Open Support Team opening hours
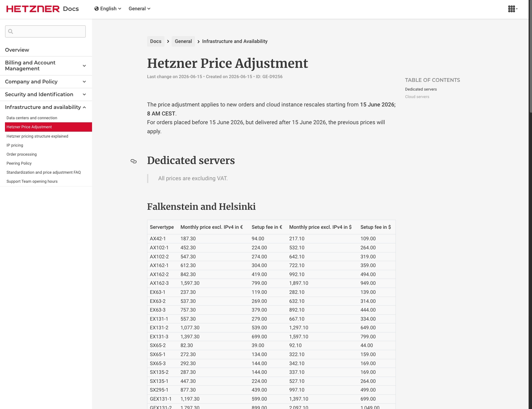Image resolution: width=532 pixels, height=409 pixels. (32, 181)
